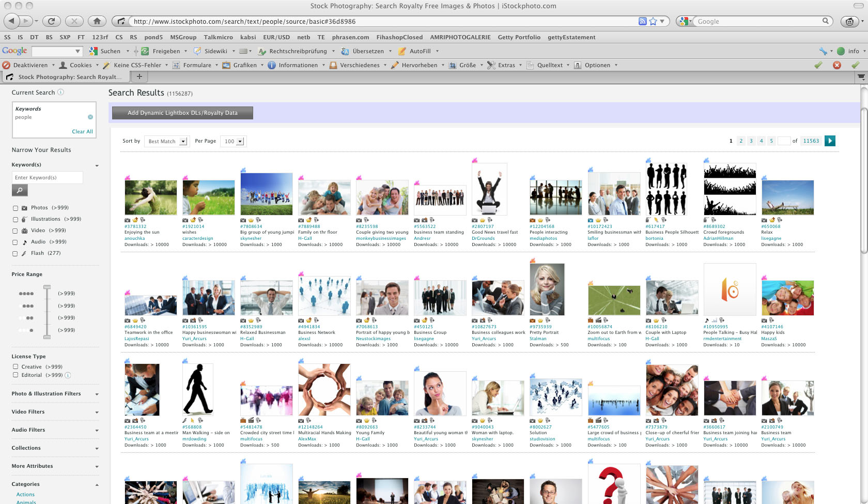This screenshot has height=504, width=868.
Task: Go to results page 2
Action: click(741, 141)
